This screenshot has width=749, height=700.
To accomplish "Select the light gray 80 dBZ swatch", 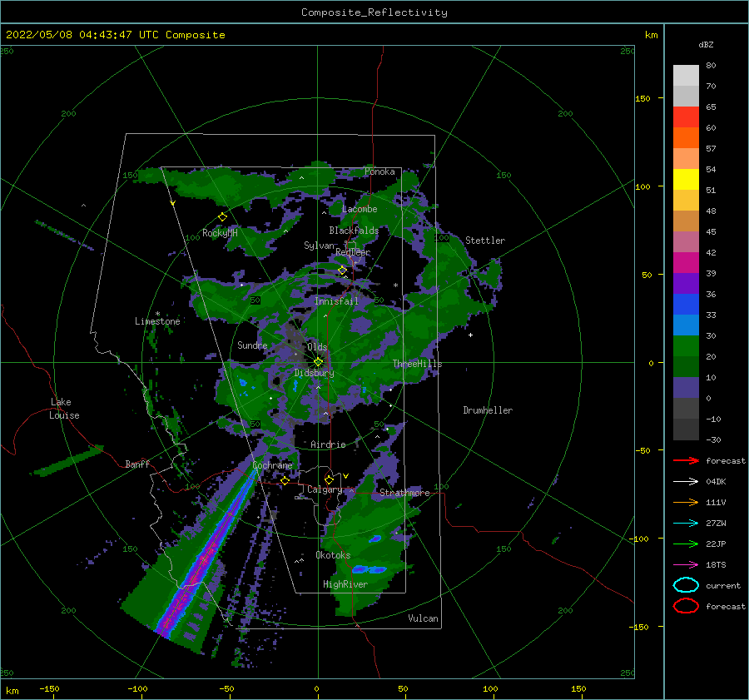I will (x=686, y=76).
